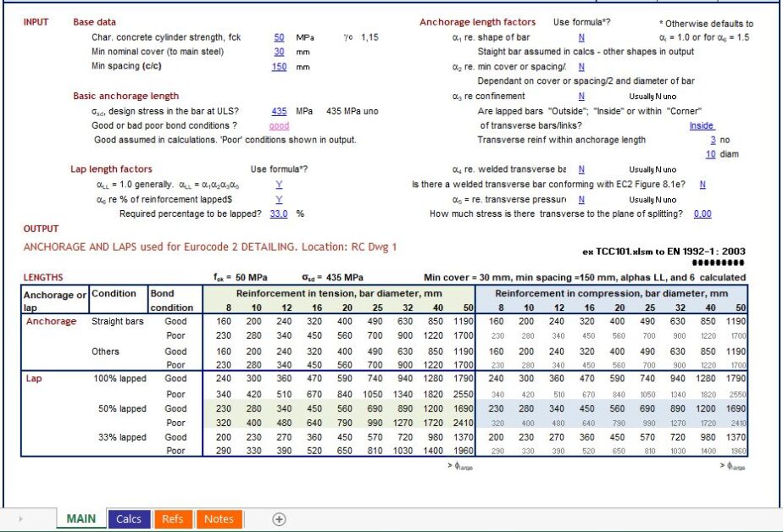Select α5 transverse pressure N cell

click(x=581, y=200)
